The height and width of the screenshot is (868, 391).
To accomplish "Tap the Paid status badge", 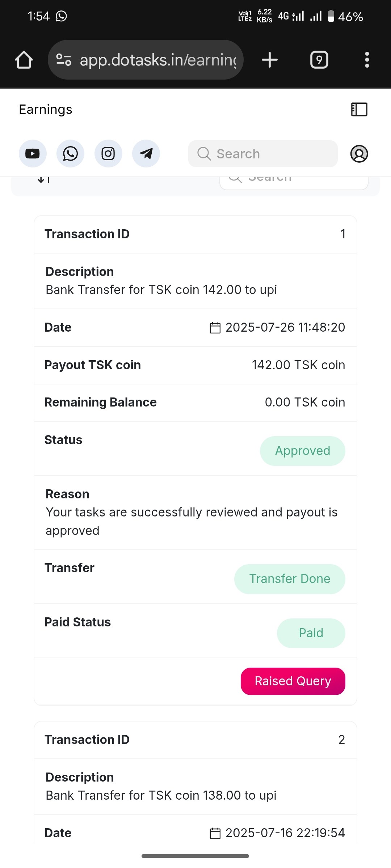I will point(311,633).
